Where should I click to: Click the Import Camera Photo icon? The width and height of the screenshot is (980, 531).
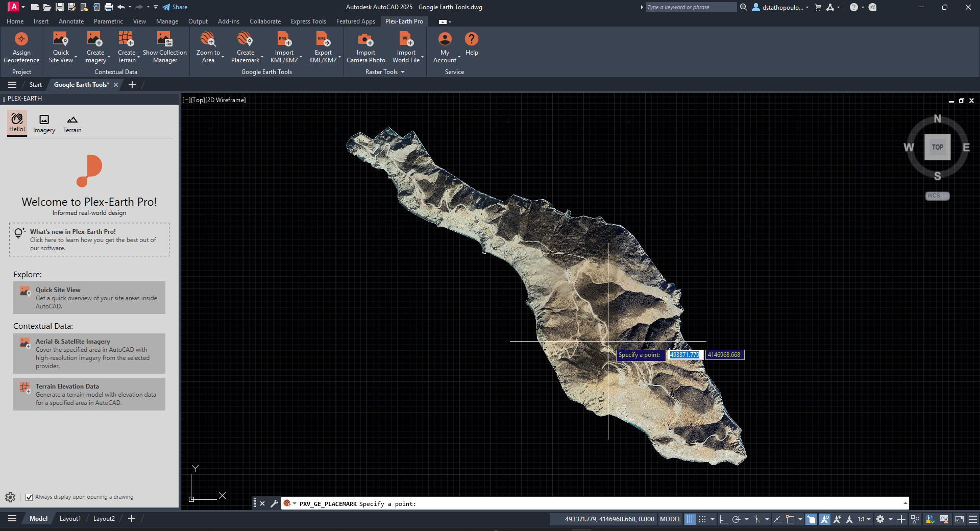click(365, 39)
